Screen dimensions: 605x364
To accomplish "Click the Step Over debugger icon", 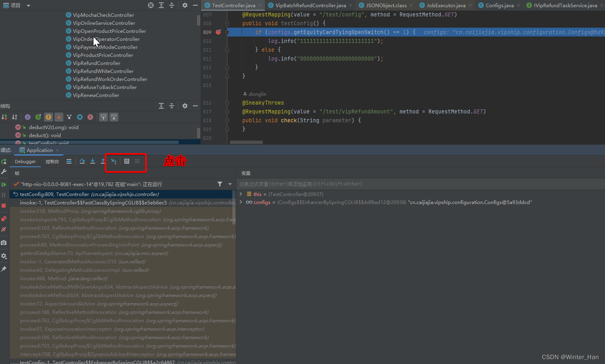I will click(82, 161).
